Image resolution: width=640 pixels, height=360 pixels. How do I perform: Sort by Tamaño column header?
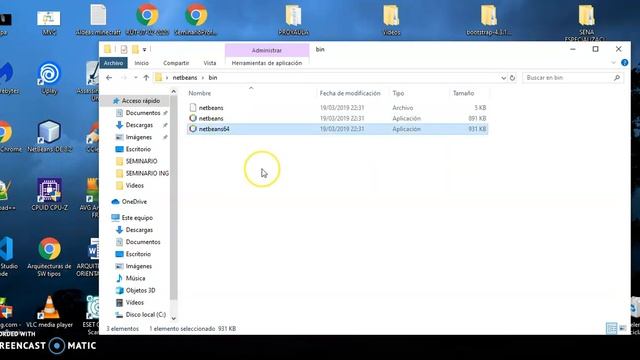pyautogui.click(x=463, y=93)
